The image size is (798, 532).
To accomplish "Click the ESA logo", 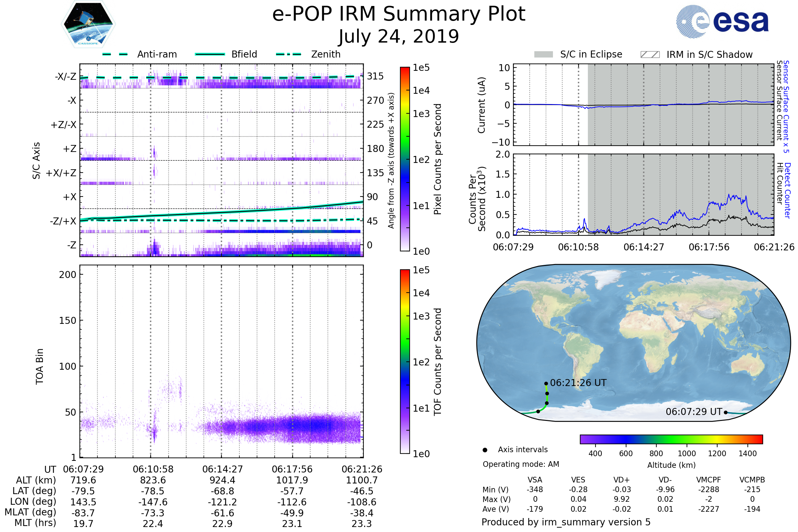I will pos(723,22).
